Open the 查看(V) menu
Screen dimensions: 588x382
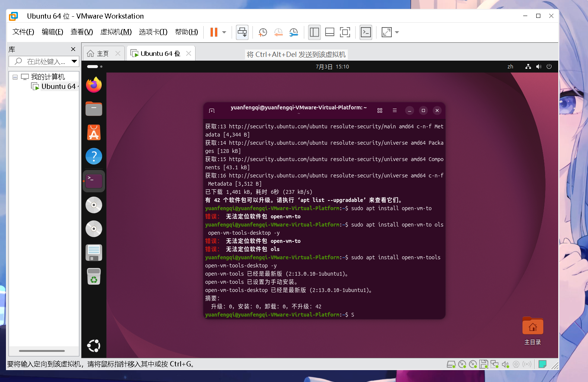tap(82, 32)
